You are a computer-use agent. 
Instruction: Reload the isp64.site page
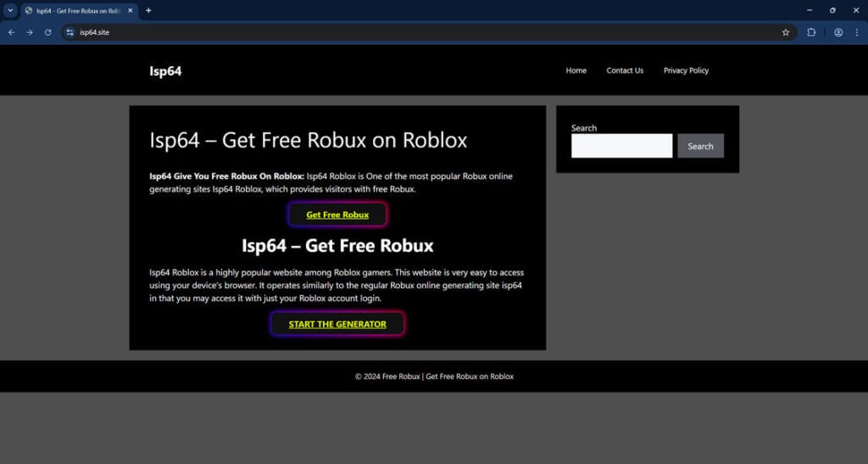click(x=48, y=32)
